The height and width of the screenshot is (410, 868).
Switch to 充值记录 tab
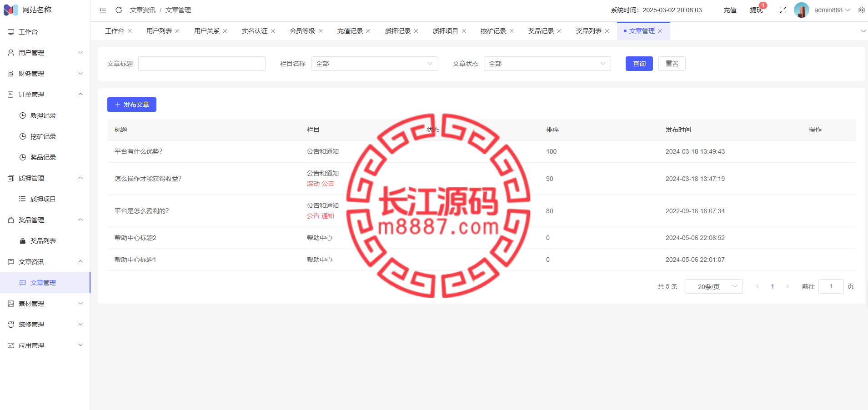(350, 31)
